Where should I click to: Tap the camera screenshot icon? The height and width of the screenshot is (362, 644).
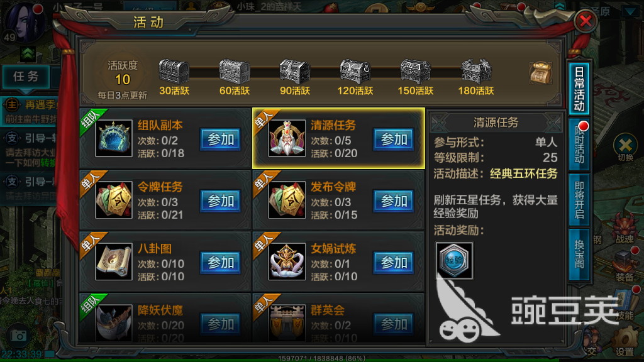18,336
